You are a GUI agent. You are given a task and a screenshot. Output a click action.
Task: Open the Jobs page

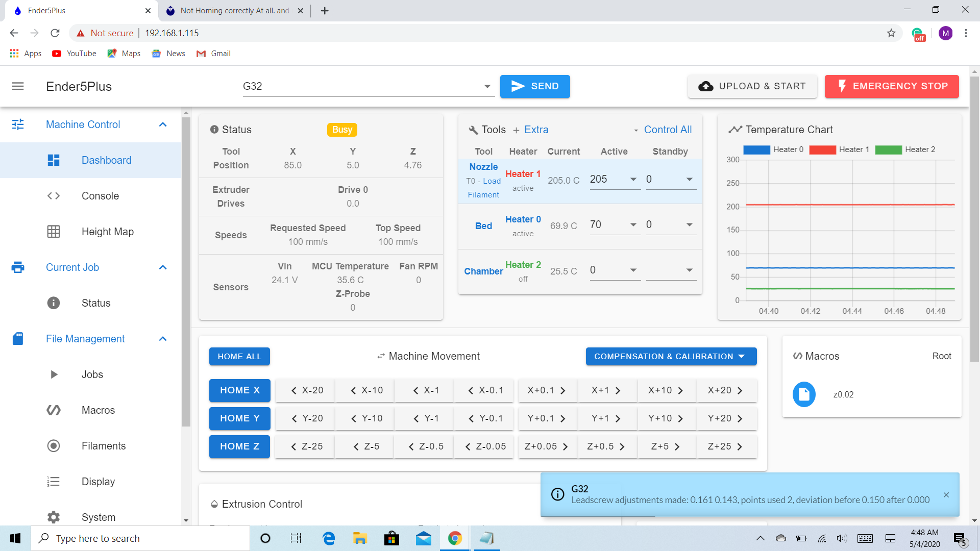click(x=90, y=374)
